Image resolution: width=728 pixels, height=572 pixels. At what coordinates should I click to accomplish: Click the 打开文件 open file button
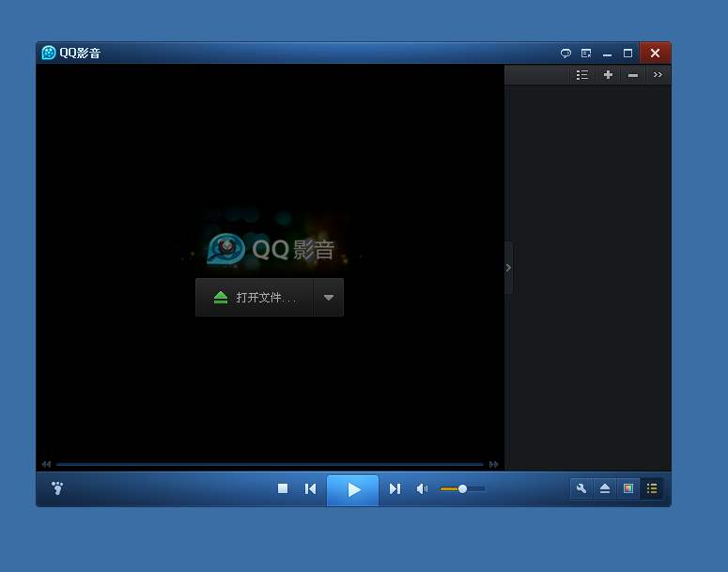pos(255,298)
